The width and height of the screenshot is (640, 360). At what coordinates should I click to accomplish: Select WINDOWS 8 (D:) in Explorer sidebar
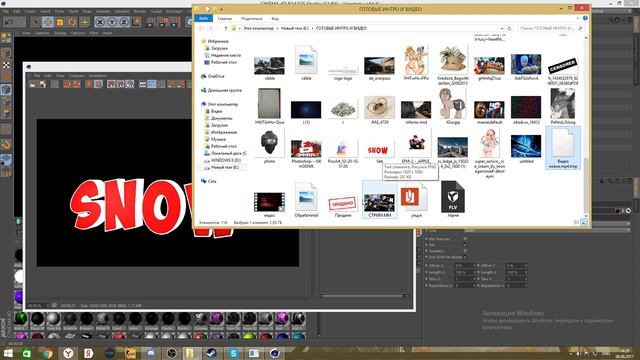225,160
